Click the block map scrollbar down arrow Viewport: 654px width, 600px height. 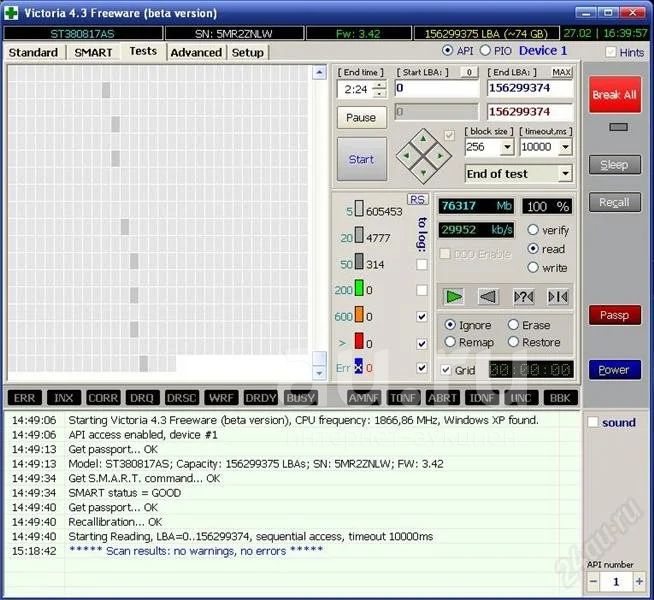tap(319, 373)
